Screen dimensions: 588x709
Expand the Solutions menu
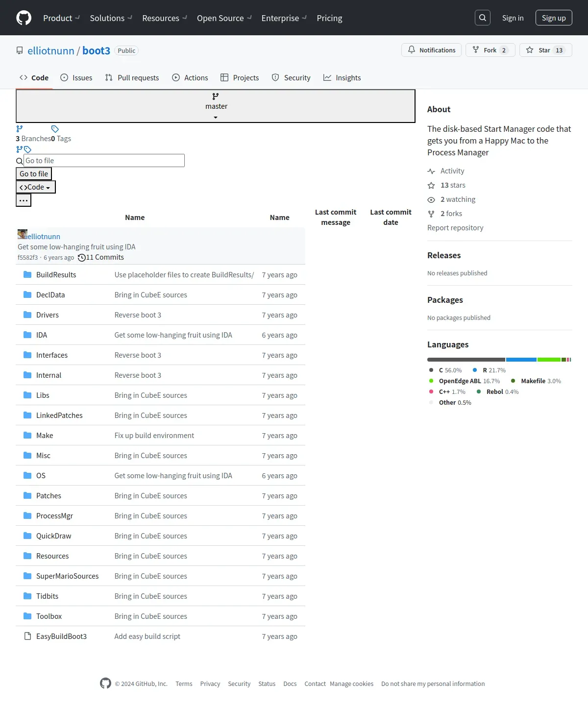pos(111,18)
